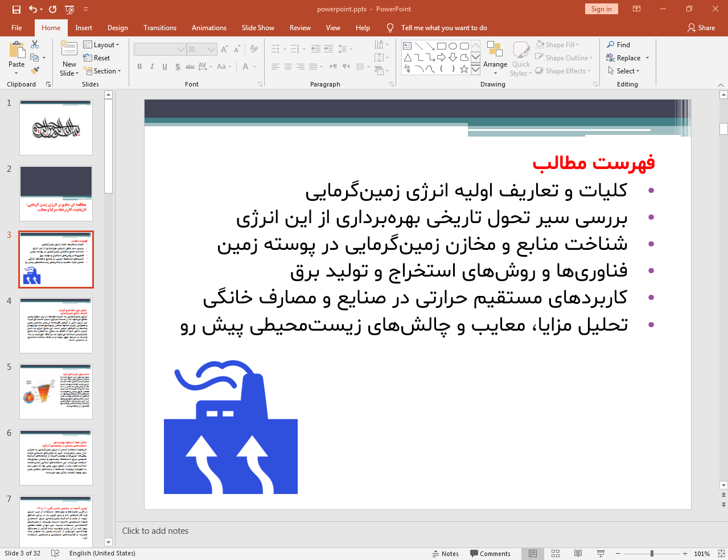Open the Transitions tab
This screenshot has height=560, width=728.
(x=160, y=27)
